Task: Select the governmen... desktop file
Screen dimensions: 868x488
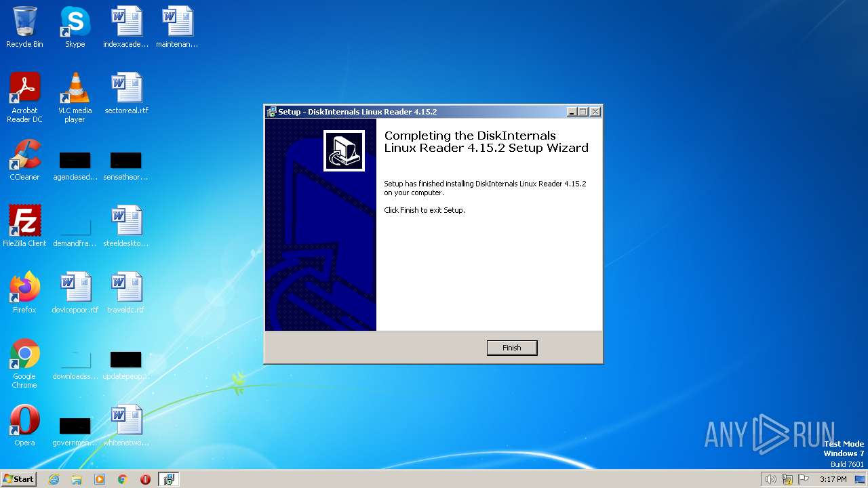Action: tap(75, 431)
